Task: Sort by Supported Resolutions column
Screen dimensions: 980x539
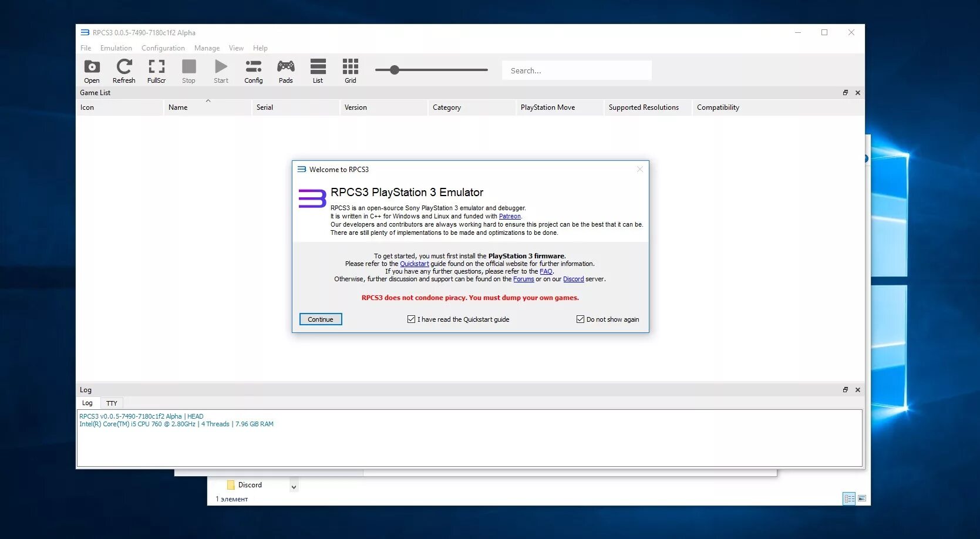Action: click(x=648, y=107)
